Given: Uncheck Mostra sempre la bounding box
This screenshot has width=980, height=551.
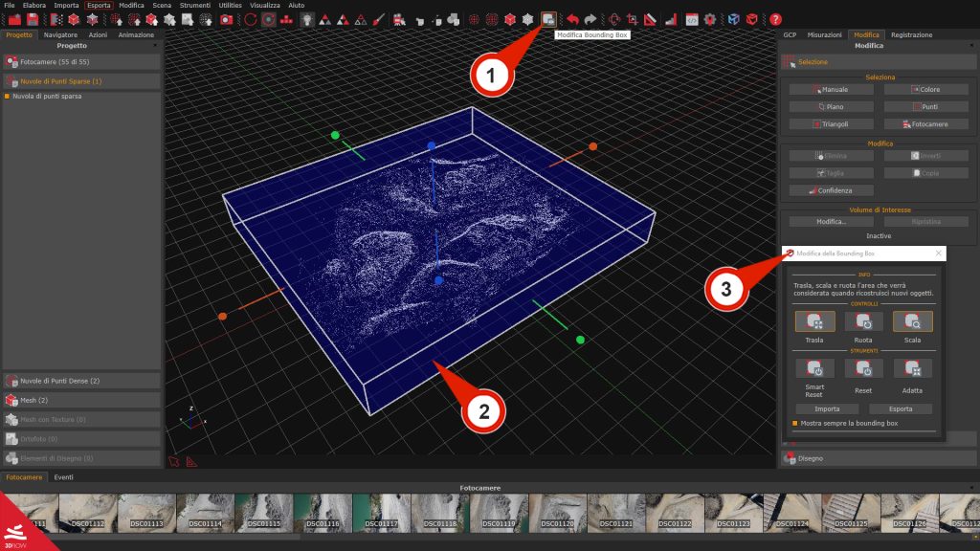Looking at the screenshot, I should tap(795, 424).
